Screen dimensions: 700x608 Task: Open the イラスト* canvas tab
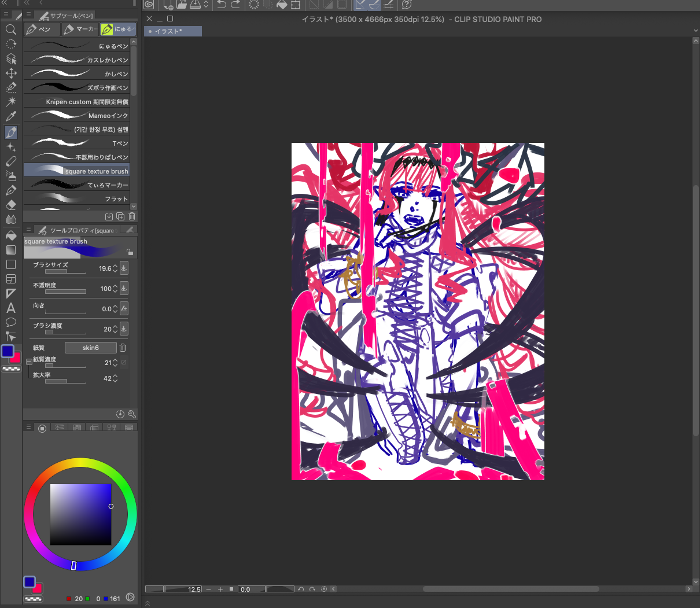click(x=172, y=31)
